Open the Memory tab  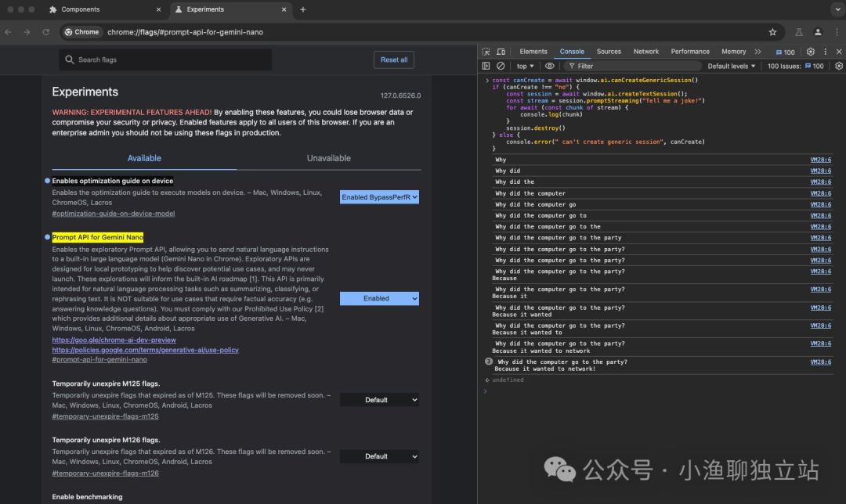coord(733,52)
